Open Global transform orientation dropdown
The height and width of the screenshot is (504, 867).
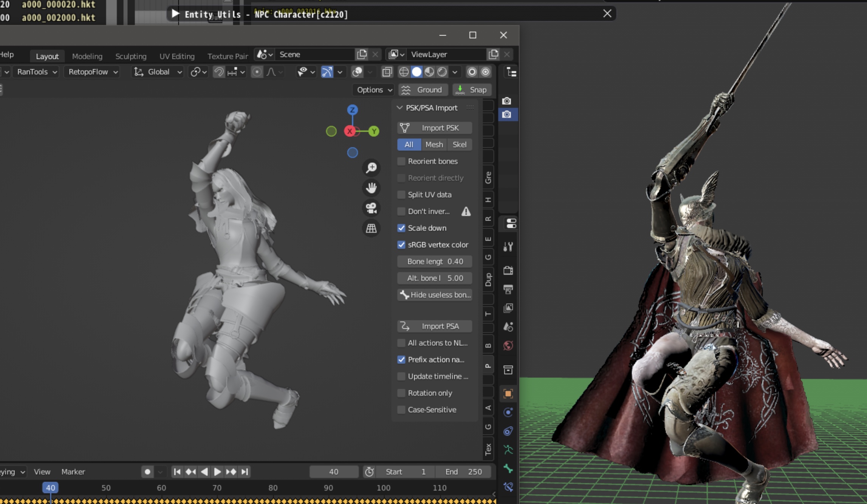click(158, 72)
